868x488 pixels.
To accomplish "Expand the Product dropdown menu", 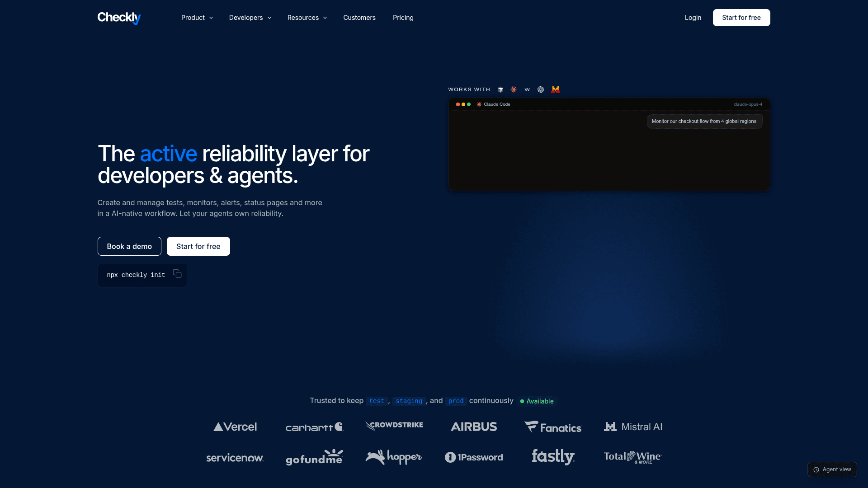I will click(197, 18).
